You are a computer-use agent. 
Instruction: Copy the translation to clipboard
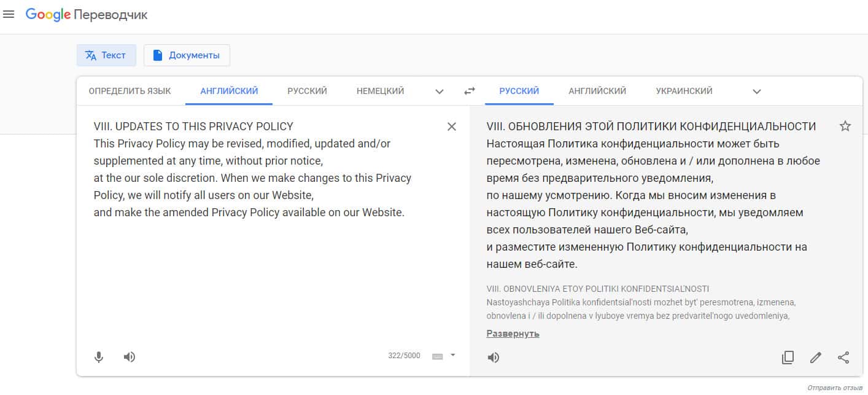788,358
